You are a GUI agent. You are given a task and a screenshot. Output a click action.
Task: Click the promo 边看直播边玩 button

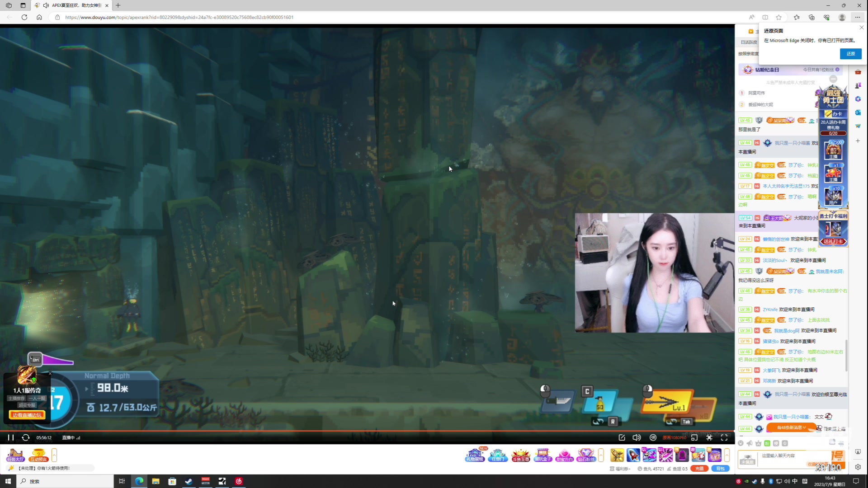[x=27, y=415]
